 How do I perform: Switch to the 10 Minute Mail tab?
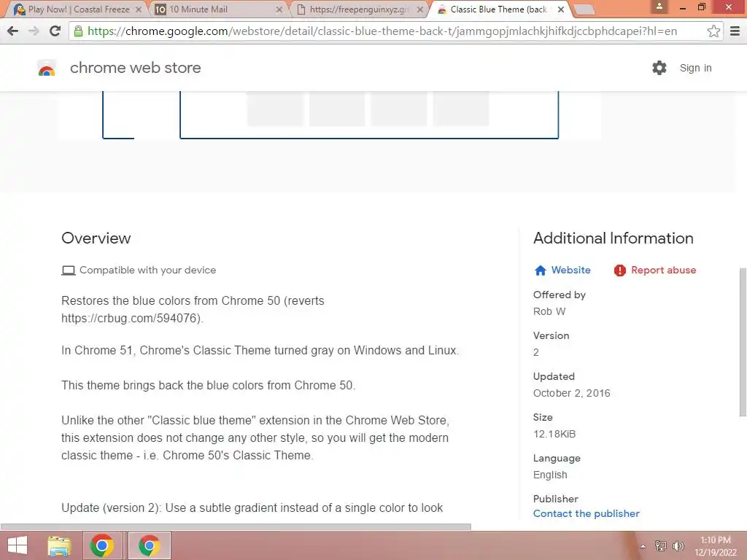tap(217, 9)
